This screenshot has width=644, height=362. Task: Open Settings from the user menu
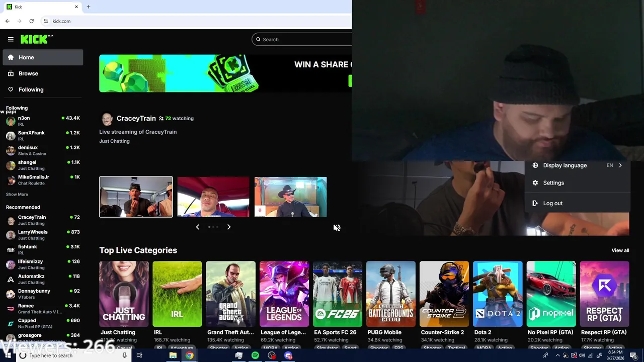pyautogui.click(x=577, y=183)
